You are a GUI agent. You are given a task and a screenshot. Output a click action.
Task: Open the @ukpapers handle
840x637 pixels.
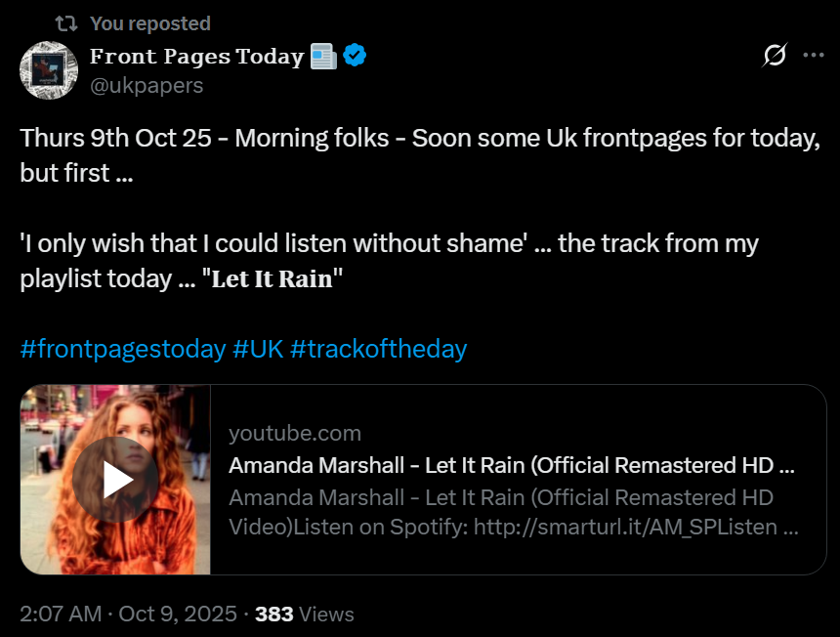[147, 85]
